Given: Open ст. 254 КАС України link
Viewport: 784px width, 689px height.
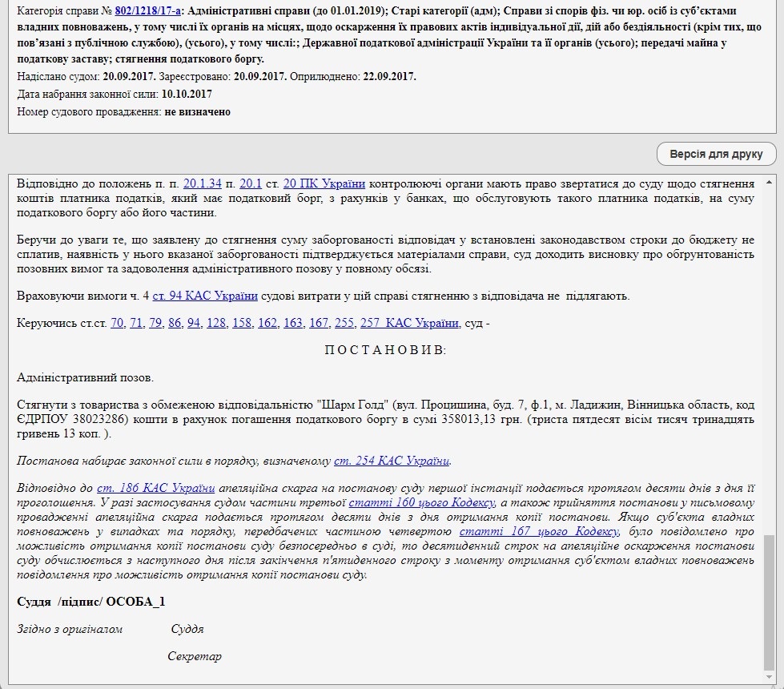Looking at the screenshot, I should 392,461.
